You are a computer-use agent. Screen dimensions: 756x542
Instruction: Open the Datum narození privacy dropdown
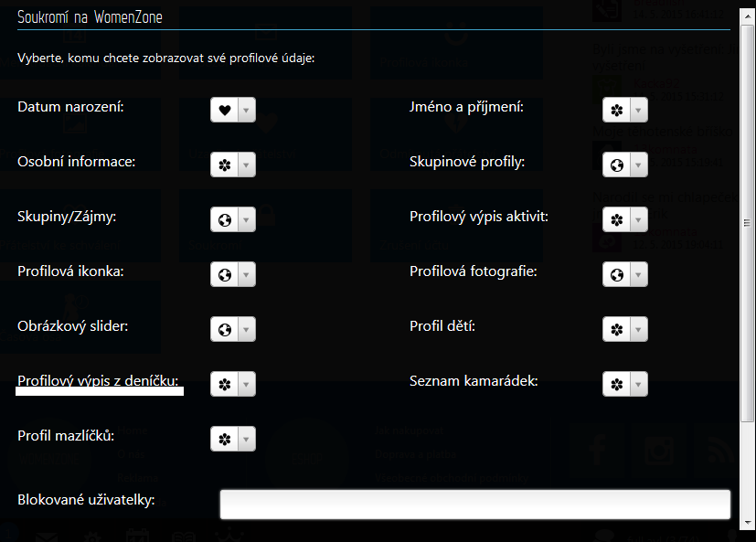tap(246, 110)
